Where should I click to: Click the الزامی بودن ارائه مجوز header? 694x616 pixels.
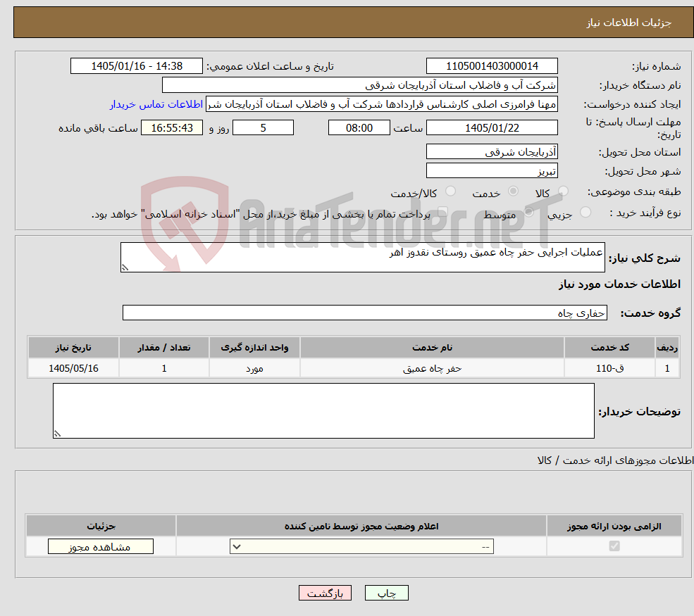(x=614, y=526)
